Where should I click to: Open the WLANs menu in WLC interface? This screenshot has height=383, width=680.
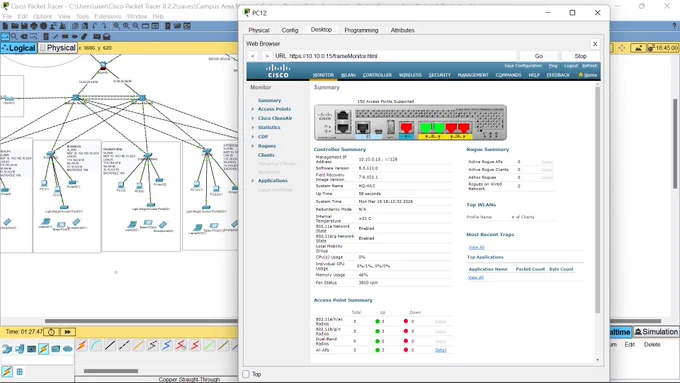(348, 75)
